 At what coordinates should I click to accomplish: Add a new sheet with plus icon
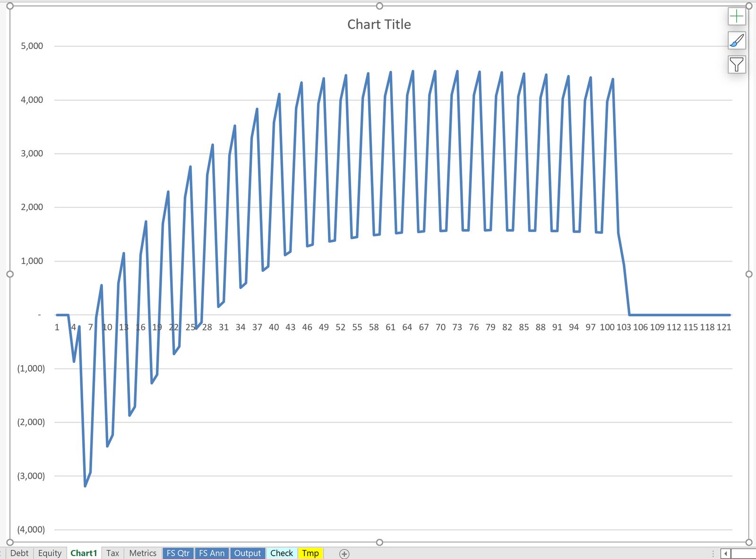(x=344, y=553)
